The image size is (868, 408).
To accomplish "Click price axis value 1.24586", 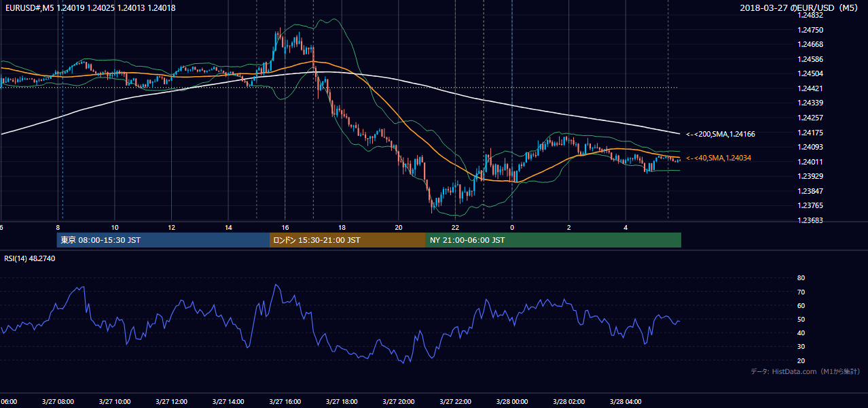I will click(x=810, y=59).
